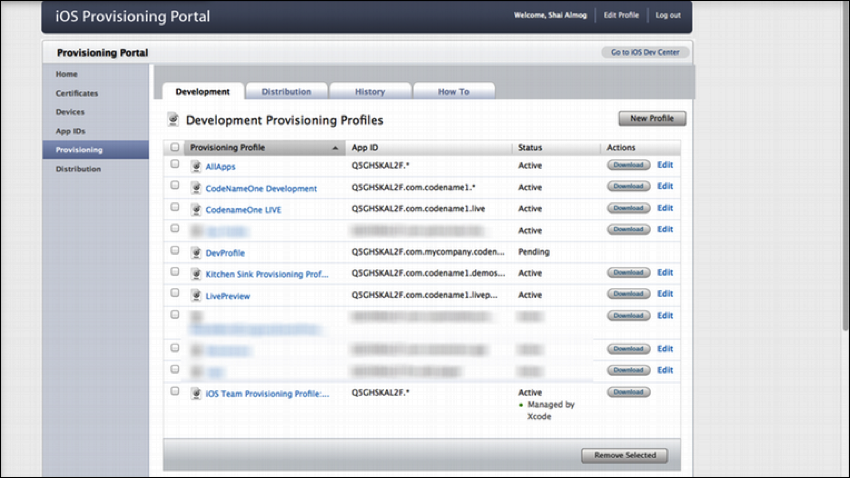This screenshot has width=850, height=479.
Task: Open App IDs in the sidebar
Action: click(x=70, y=131)
